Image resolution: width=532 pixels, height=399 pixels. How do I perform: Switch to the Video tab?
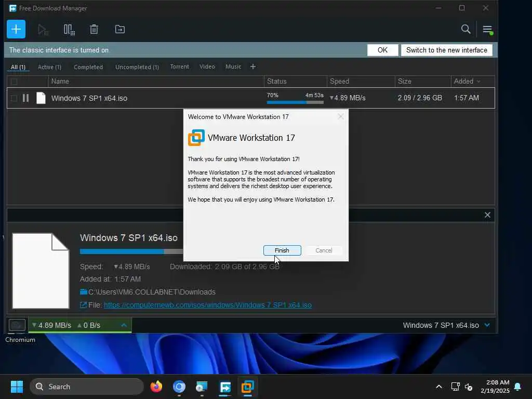(207, 67)
